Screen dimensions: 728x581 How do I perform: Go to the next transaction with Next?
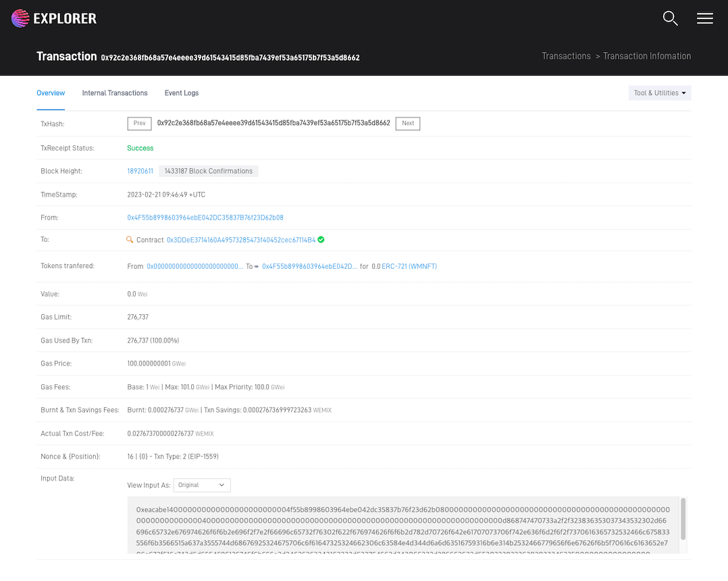(408, 124)
